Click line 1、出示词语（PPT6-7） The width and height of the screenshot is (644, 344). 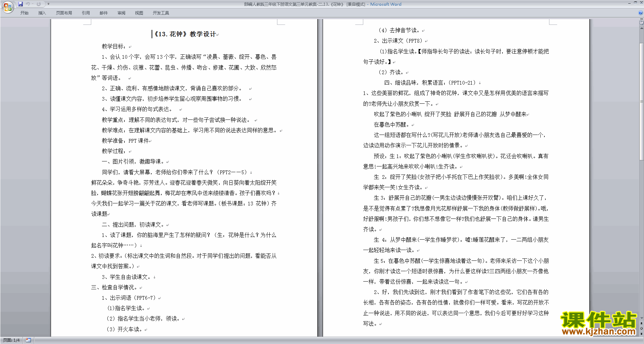[129, 298]
